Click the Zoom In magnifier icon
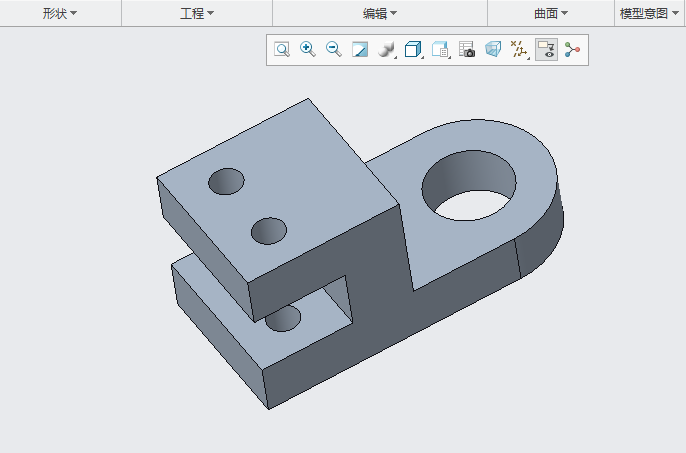686x453 pixels. click(x=308, y=50)
